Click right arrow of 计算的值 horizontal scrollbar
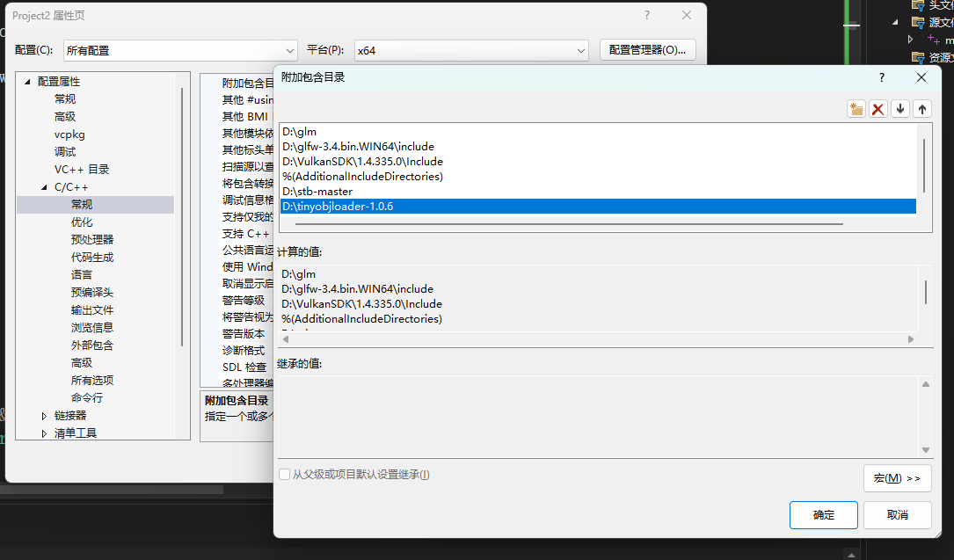The image size is (954, 560). point(911,339)
